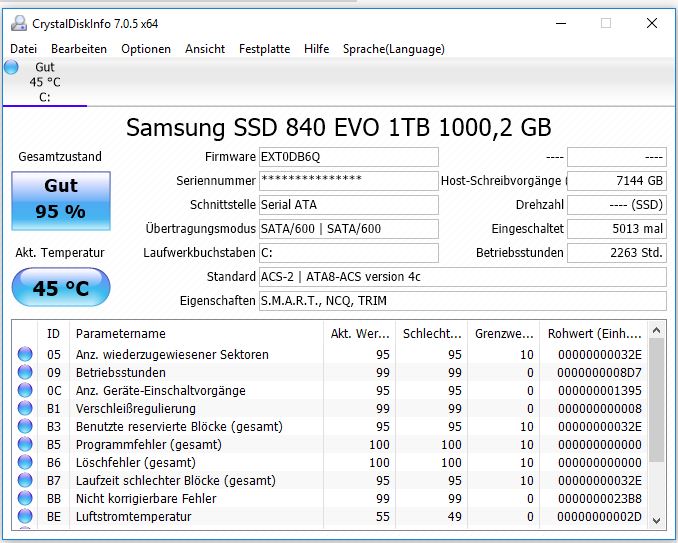
Task: Click status orb of row B6 Löschfehler
Action: (x=25, y=462)
